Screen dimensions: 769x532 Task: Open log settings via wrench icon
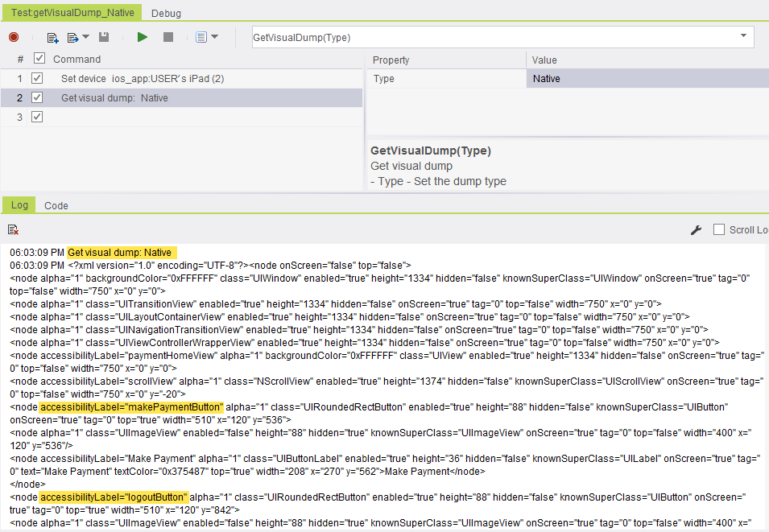click(697, 230)
